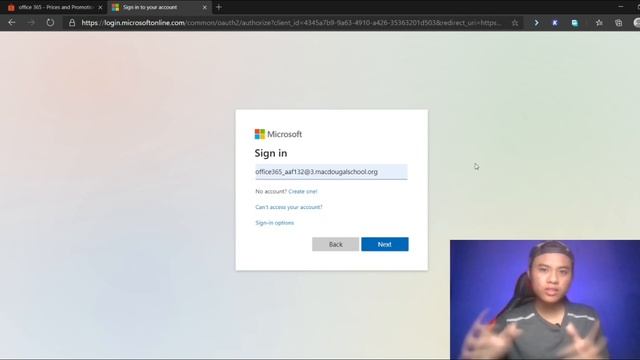Go back using the browser back arrow
640x360 pixels.
(x=12, y=22)
